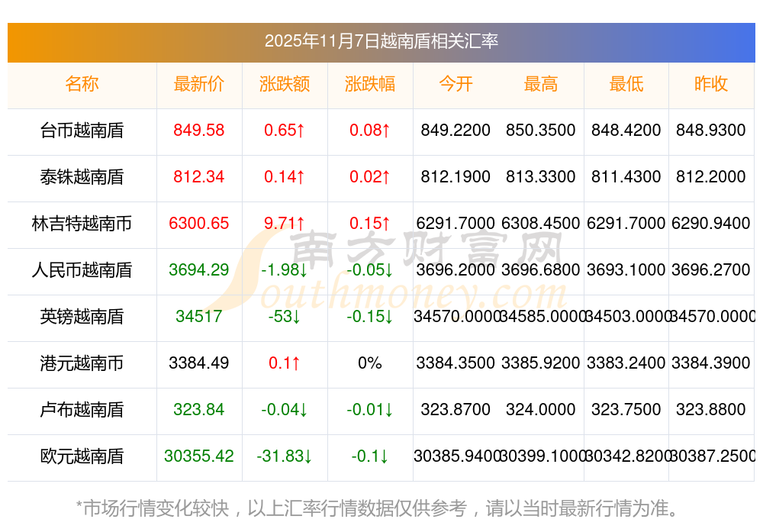Click change percent -0.1↓ for 欧元
This screenshot has height=532, width=763.
coord(370,456)
